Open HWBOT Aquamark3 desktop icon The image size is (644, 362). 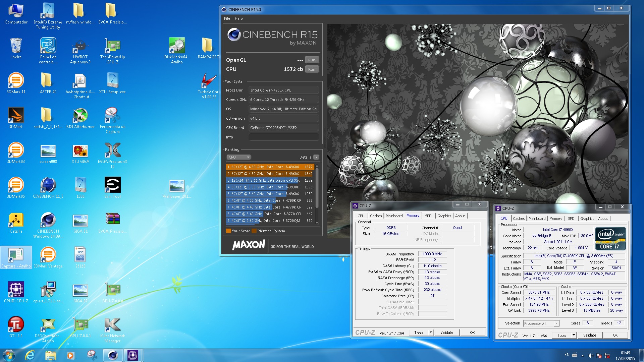80,51
